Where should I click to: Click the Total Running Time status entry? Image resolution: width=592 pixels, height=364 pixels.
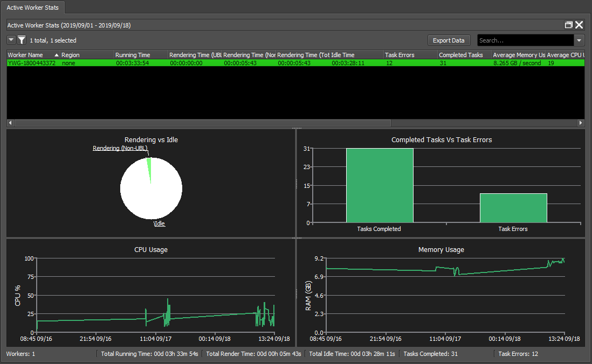[149, 354]
